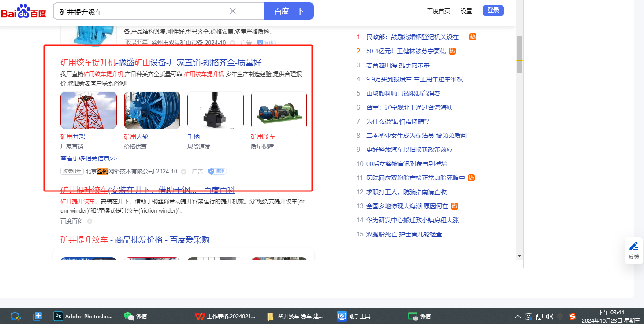Open the 手柄 joystick thumbnail
Viewport: 644px width, 324px height.
click(216, 110)
